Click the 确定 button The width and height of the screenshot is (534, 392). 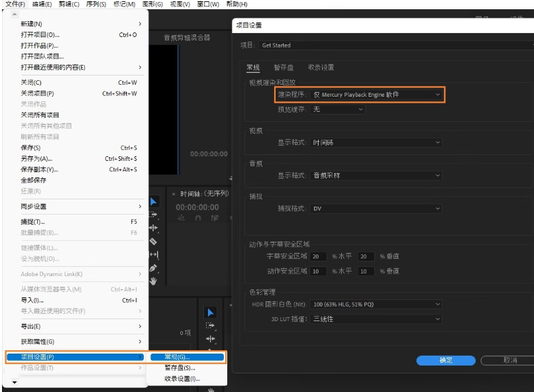pos(446,360)
